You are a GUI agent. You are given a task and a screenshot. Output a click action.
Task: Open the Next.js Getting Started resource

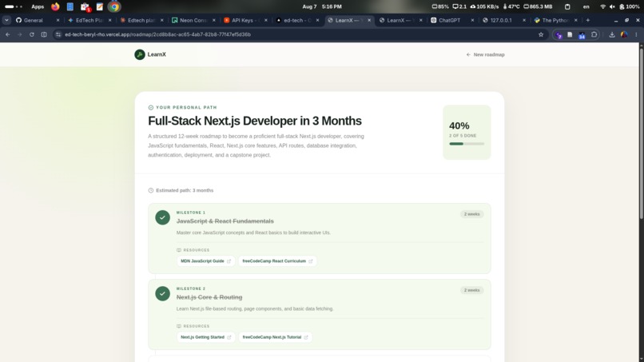tap(206, 337)
